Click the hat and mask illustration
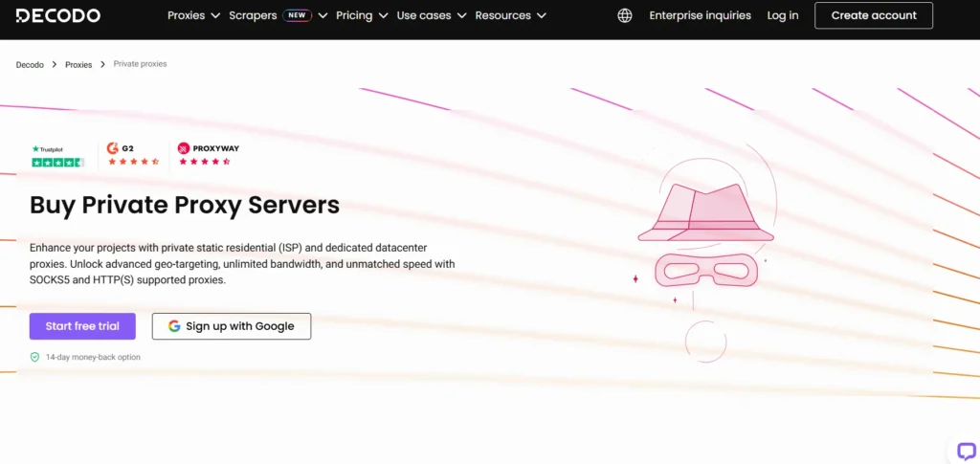 (705, 234)
